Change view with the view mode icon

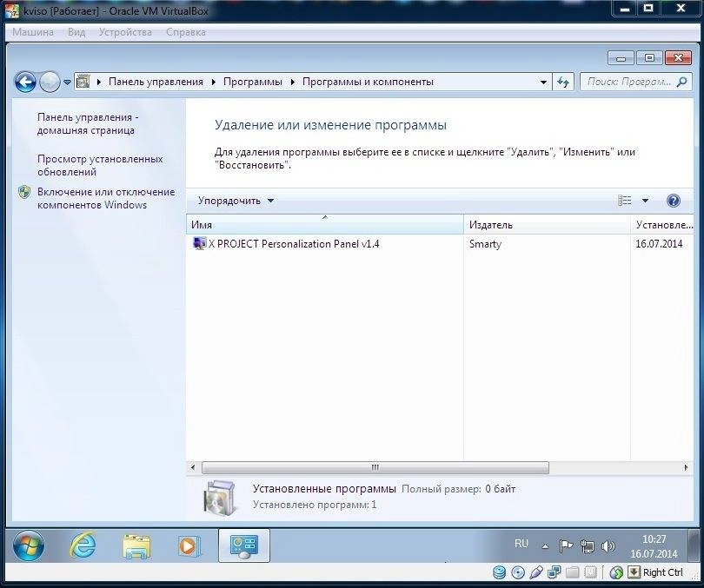tap(625, 201)
